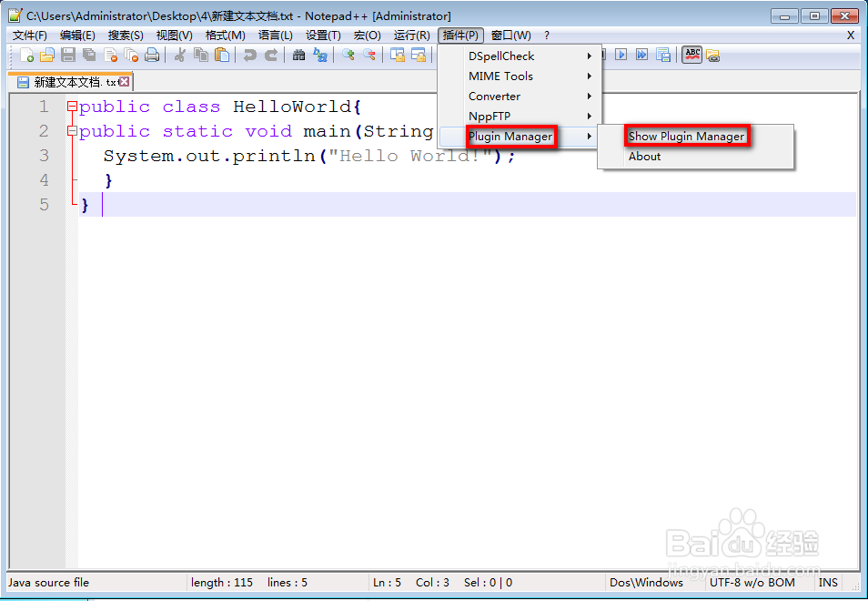This screenshot has width=868, height=601.
Task: Click the Redo arrow icon
Action: (271, 55)
